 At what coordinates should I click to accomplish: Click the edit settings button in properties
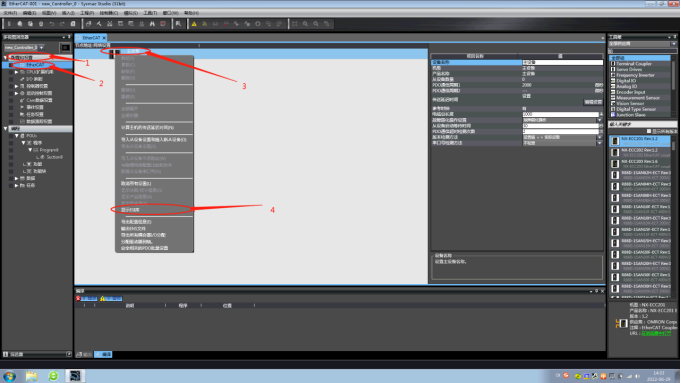(x=593, y=102)
